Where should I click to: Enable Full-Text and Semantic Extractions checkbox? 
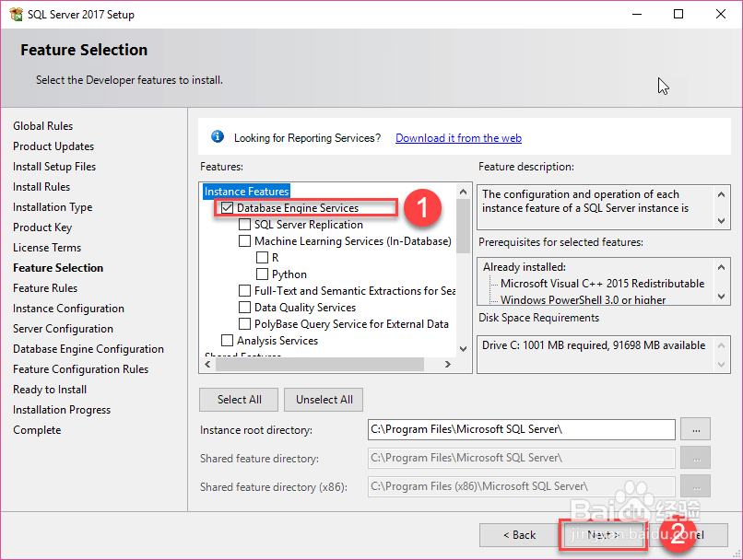click(244, 291)
